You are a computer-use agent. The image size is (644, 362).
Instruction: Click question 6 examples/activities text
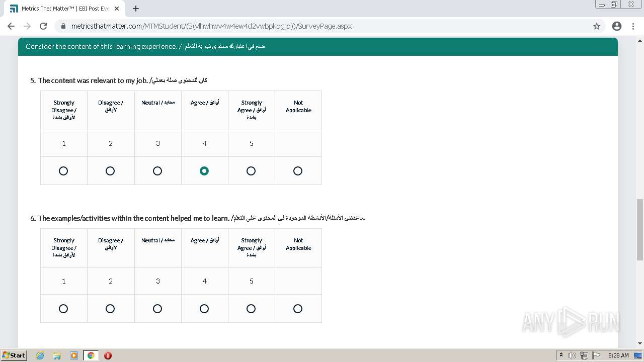point(198,218)
